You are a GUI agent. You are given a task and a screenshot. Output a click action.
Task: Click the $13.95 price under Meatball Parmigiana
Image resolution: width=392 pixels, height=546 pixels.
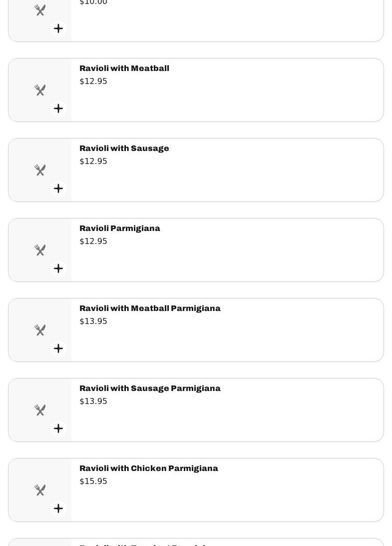point(93,321)
